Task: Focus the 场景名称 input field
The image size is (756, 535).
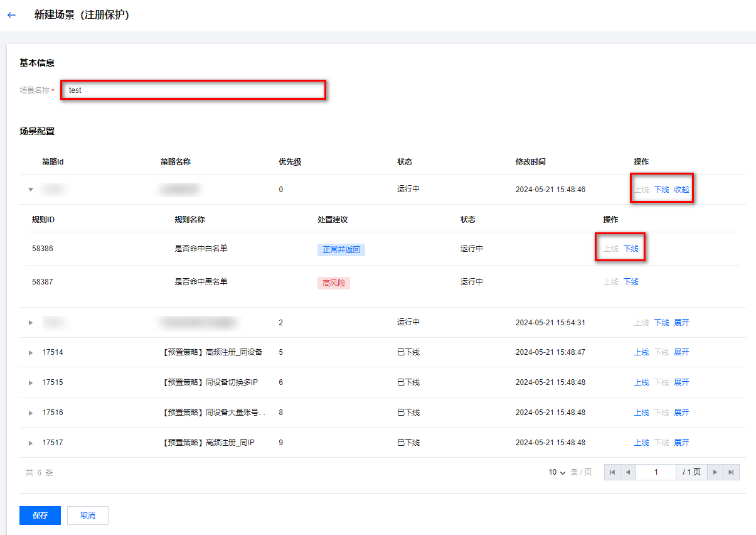Action: [x=193, y=90]
